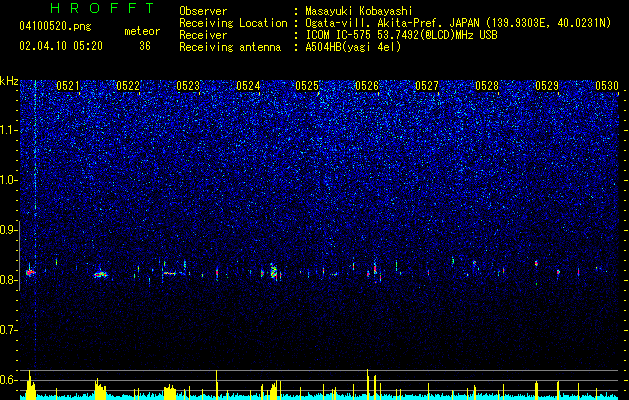The width and height of the screenshot is (629, 400).
Task: Click the 0.6 kHz axis label
Action: (x=9, y=380)
